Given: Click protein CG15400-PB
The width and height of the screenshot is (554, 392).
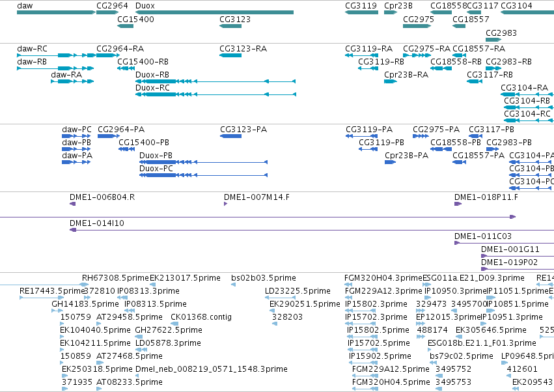Looking at the screenshot, I should pyautogui.click(x=126, y=149).
